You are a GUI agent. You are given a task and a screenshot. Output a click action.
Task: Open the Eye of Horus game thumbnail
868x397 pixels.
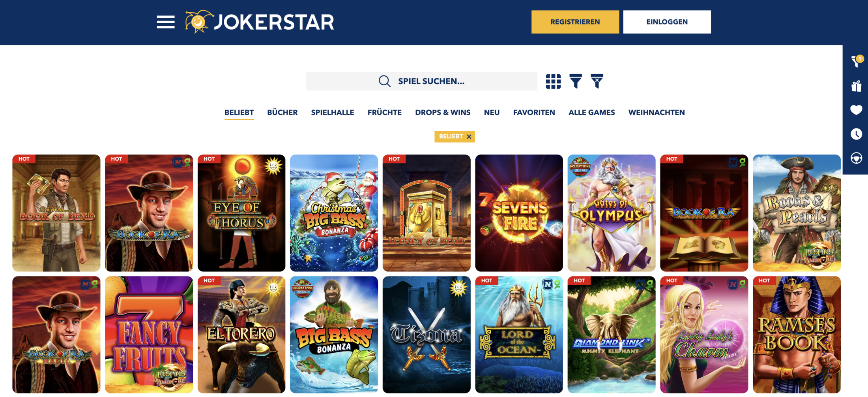pyautogui.click(x=241, y=213)
